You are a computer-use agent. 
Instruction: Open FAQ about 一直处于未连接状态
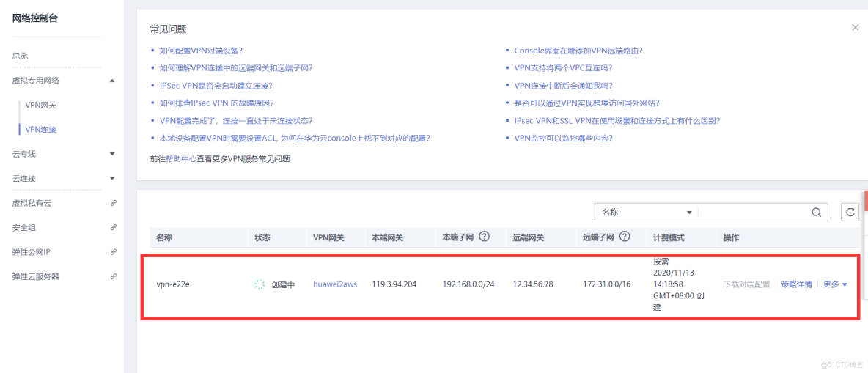click(236, 121)
